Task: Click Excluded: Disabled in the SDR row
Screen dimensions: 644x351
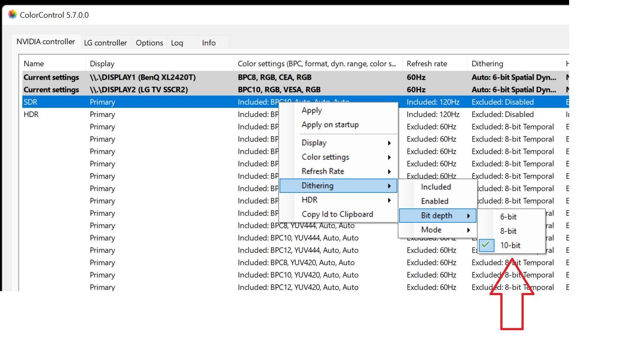Action: [x=502, y=102]
